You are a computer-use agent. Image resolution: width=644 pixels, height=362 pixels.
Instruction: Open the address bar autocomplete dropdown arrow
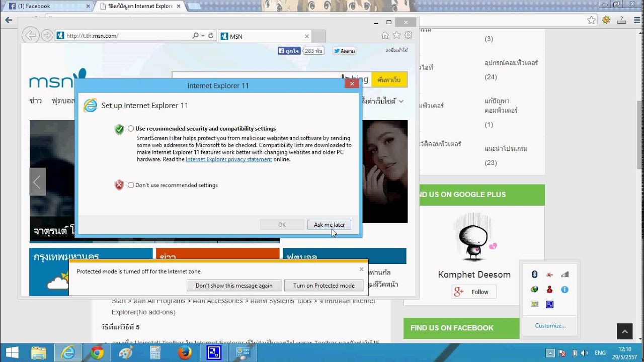(203, 36)
